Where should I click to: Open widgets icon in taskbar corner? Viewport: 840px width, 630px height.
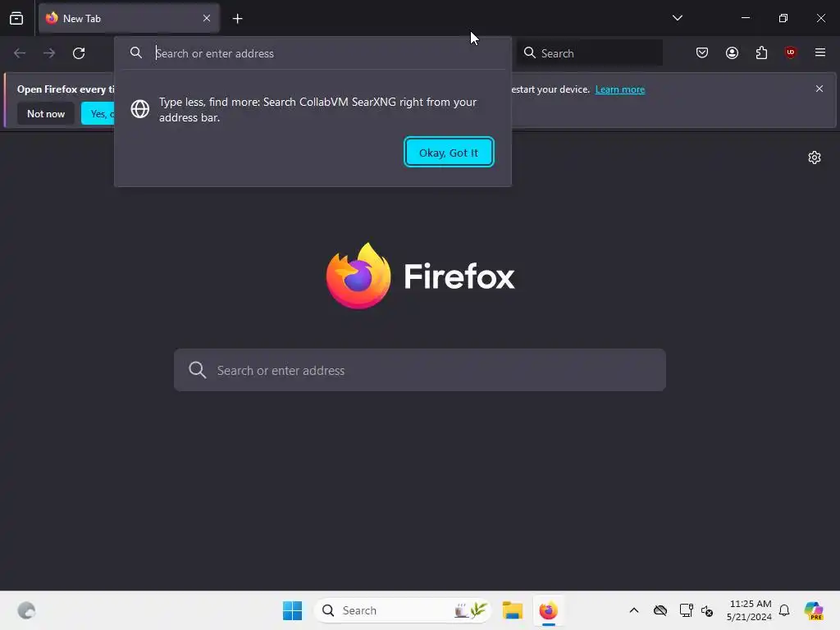click(26, 610)
